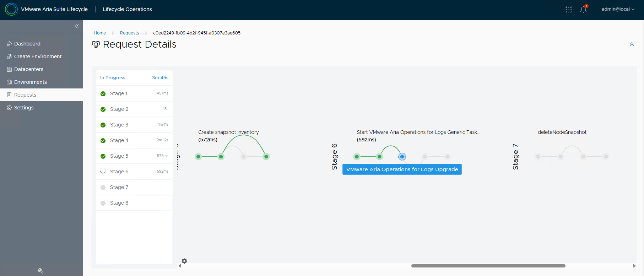Click the horizontal scrollbar thumb
644x276 pixels.
pos(488,266)
